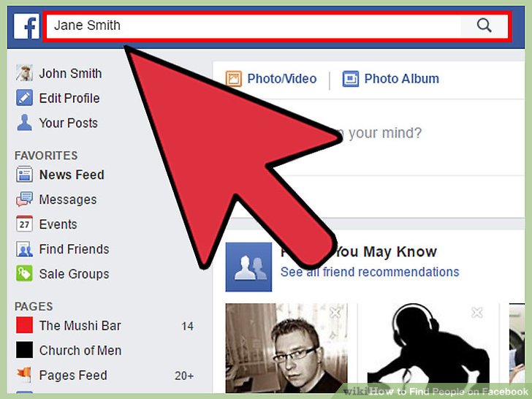532x399 pixels.
Task: Click the Events calendar icon
Action: click(x=24, y=224)
